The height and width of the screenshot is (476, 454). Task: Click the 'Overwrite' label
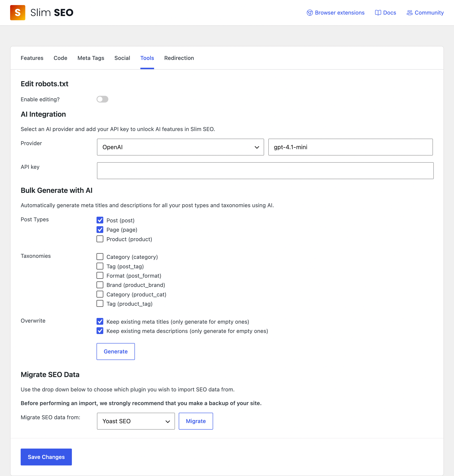click(33, 321)
